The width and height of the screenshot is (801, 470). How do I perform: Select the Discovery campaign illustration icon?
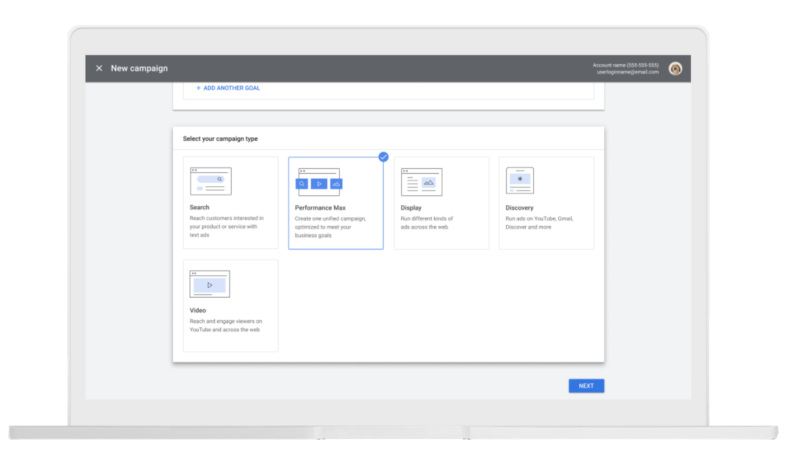pos(520,180)
